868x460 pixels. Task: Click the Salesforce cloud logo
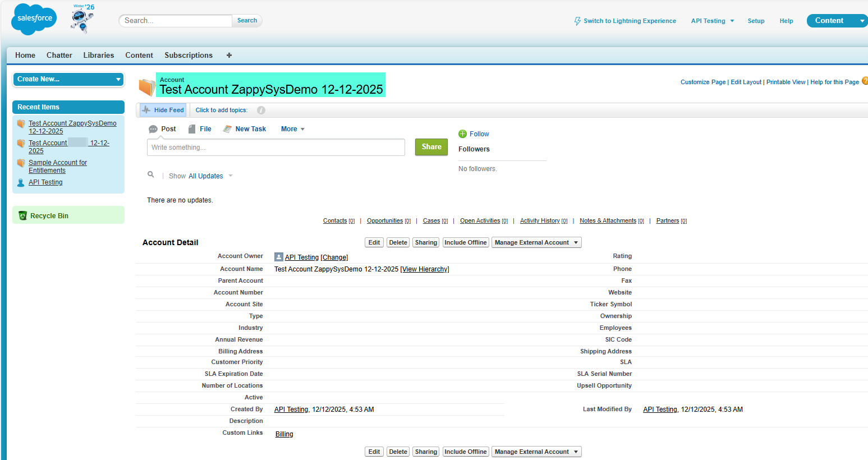click(x=34, y=19)
